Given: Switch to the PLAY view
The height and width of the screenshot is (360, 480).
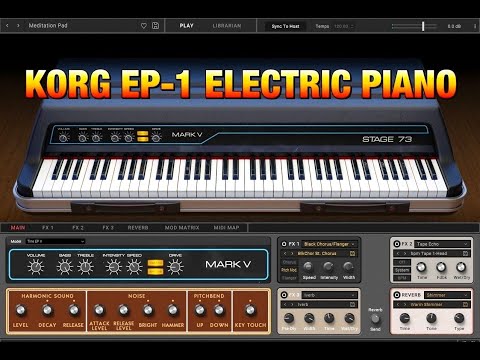Looking at the screenshot, I should click(186, 26).
